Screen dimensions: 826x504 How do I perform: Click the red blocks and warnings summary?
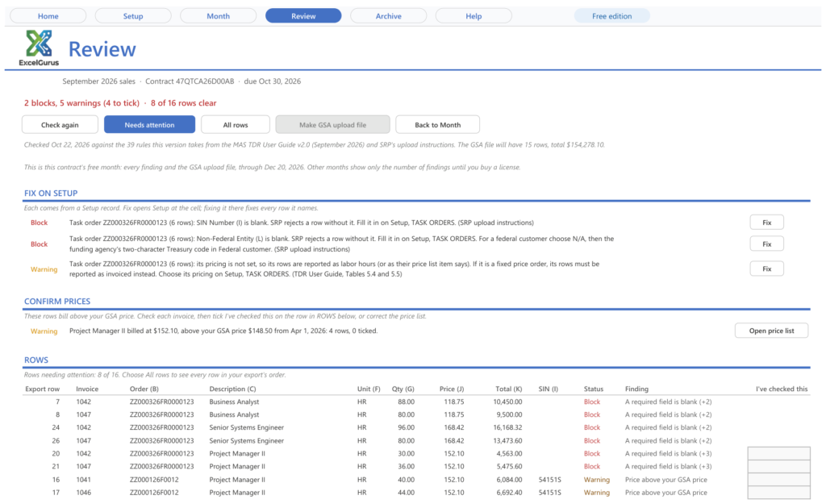coord(120,103)
